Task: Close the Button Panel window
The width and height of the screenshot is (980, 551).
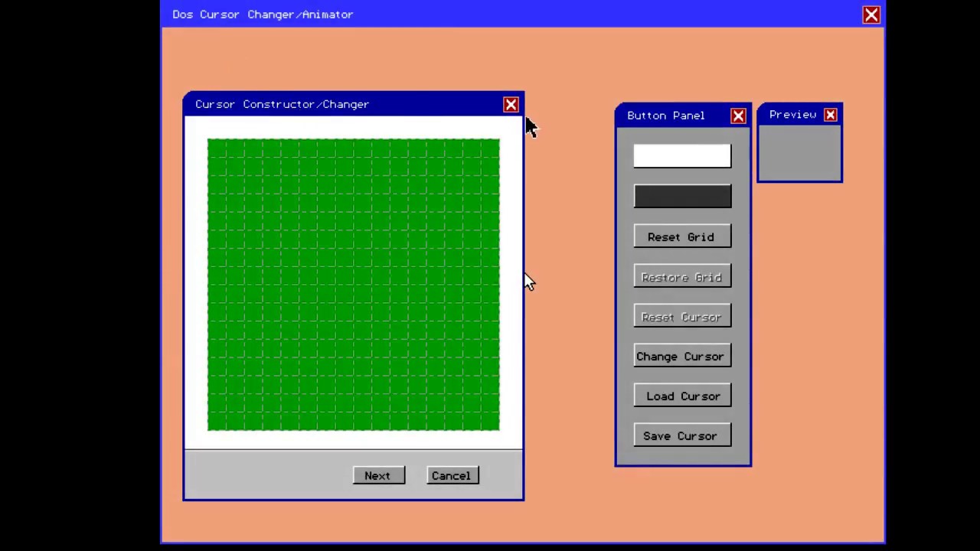Action: point(738,116)
